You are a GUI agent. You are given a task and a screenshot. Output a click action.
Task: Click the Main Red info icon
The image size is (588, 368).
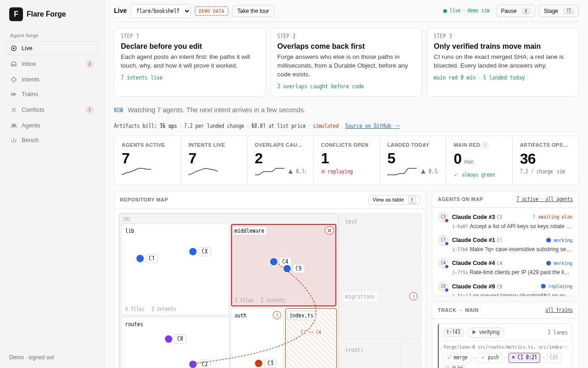click(485, 145)
